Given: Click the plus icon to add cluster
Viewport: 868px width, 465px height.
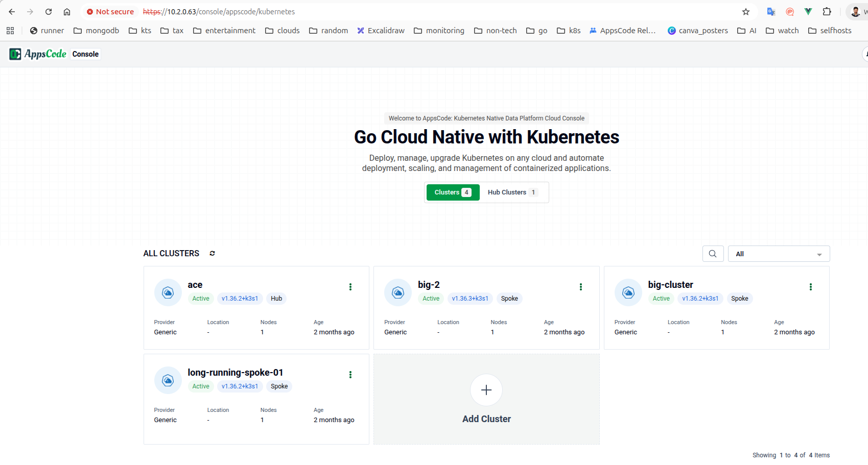Looking at the screenshot, I should pyautogui.click(x=486, y=390).
